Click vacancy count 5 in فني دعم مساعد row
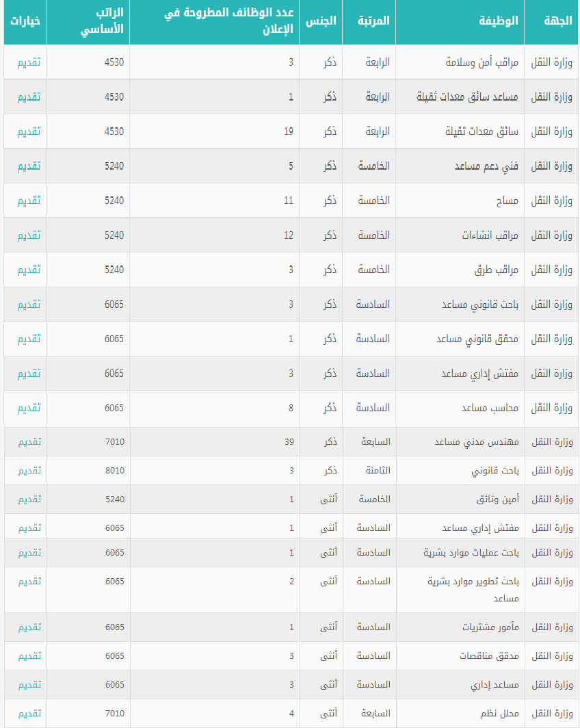The width and height of the screenshot is (580, 728). (x=291, y=166)
